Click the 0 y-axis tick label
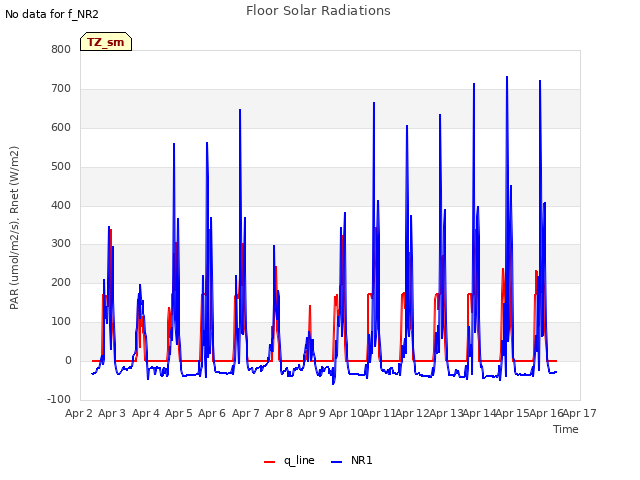 (x=68, y=360)
